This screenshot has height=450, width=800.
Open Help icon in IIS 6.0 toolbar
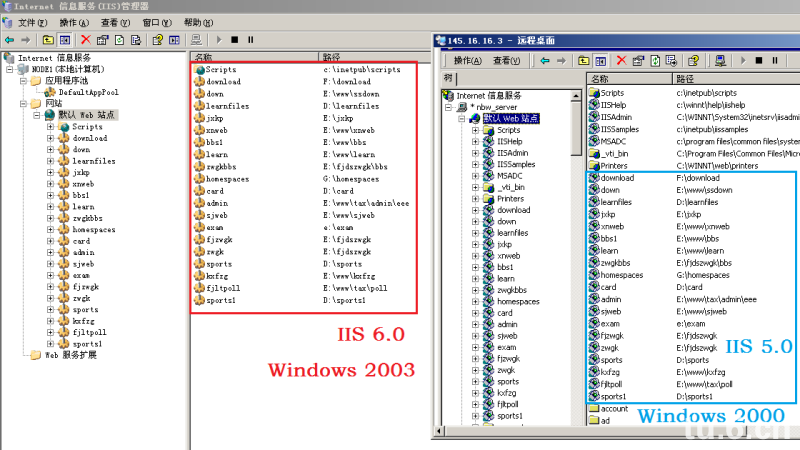click(157, 40)
